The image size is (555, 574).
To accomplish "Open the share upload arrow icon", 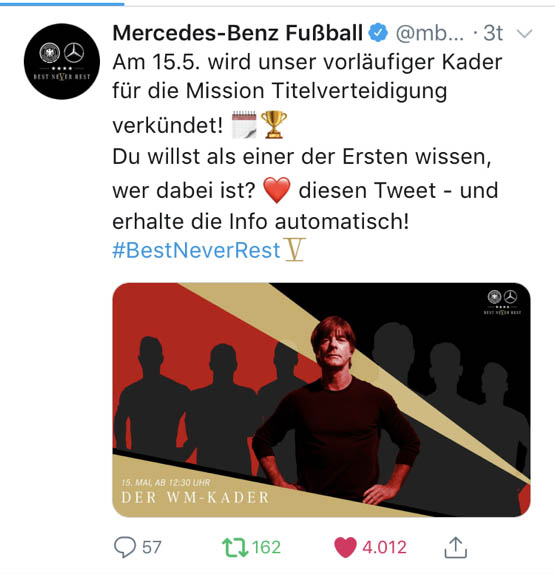I will tap(455, 547).
